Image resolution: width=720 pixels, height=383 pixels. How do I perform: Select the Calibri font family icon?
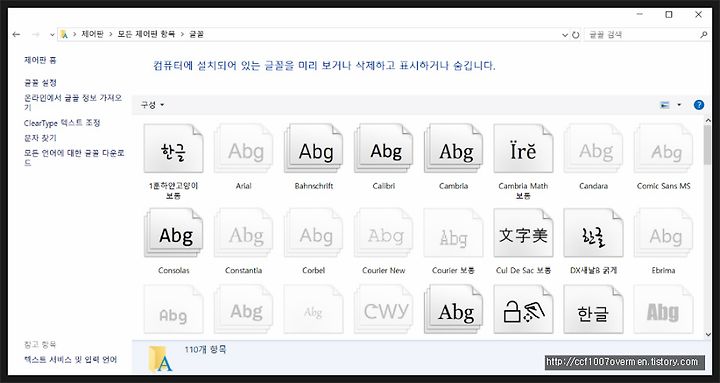click(x=383, y=149)
